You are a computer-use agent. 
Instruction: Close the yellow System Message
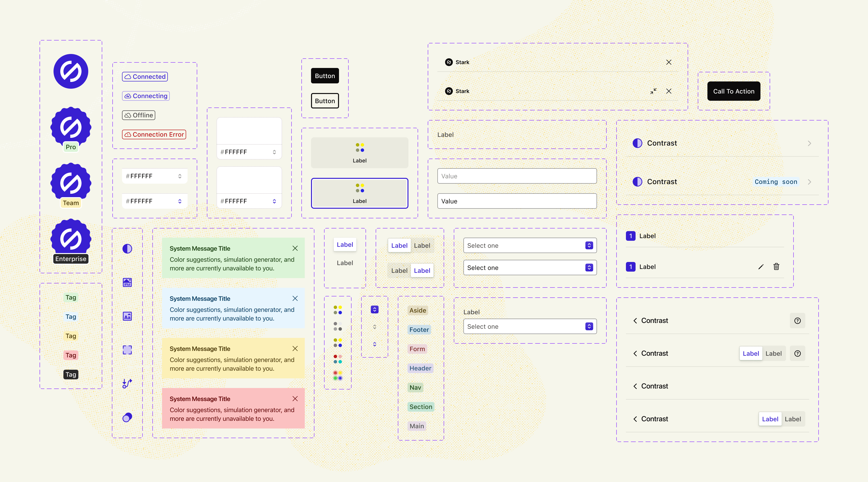click(x=295, y=349)
